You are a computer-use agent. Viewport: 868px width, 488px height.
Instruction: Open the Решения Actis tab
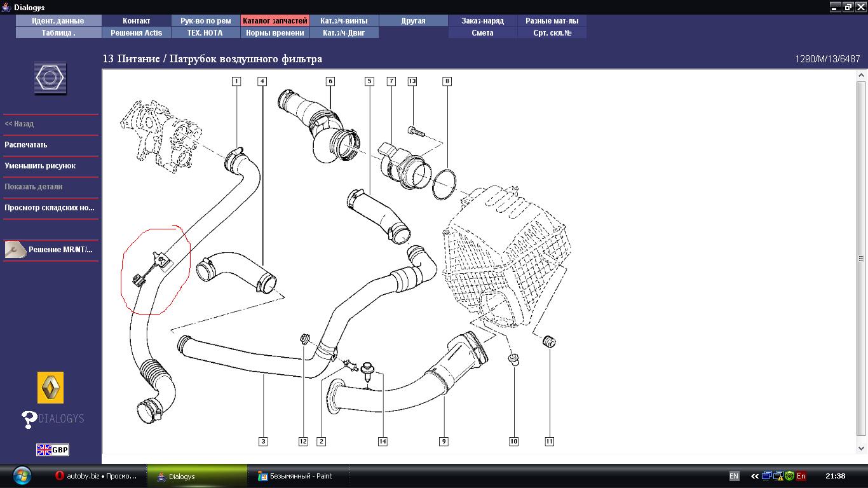coord(137,33)
